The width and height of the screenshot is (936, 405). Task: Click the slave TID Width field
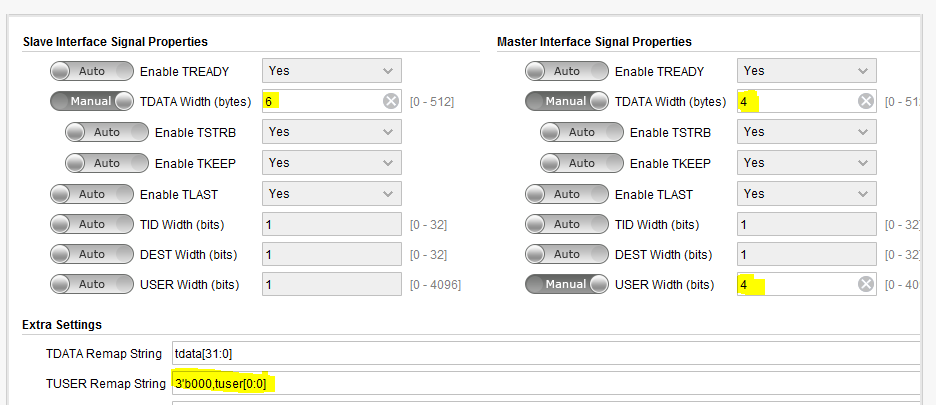click(332, 224)
